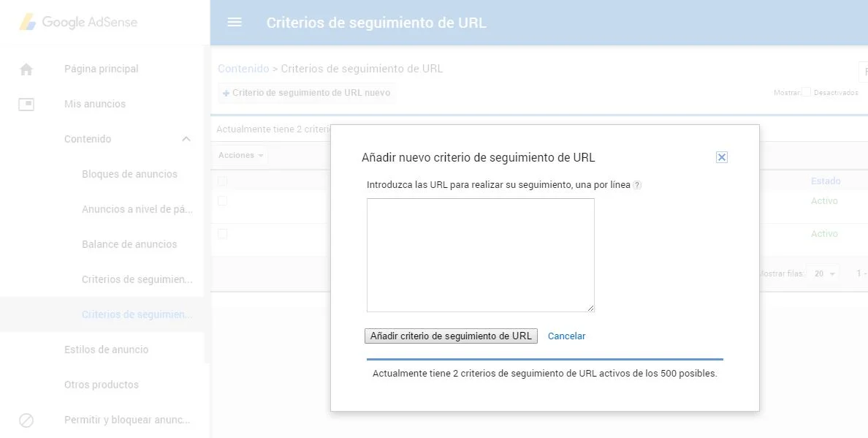Viewport: 868px width, 438px height.
Task: Click the help question mark icon
Action: point(636,186)
